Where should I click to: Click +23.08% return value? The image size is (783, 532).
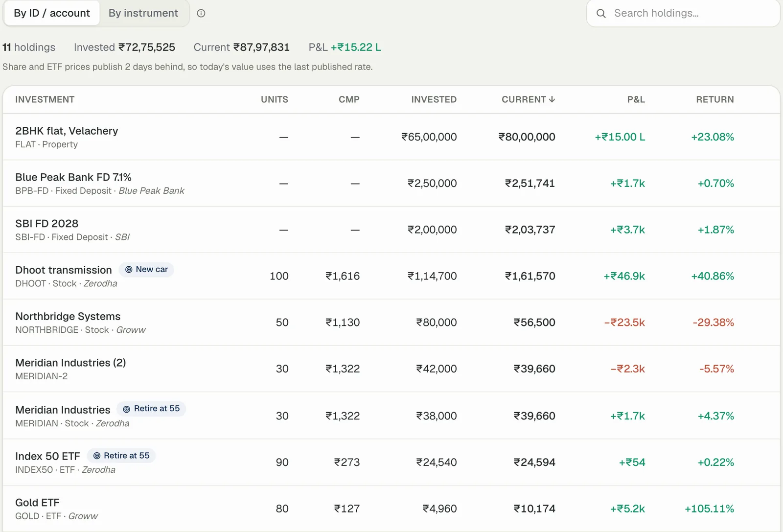pos(713,137)
